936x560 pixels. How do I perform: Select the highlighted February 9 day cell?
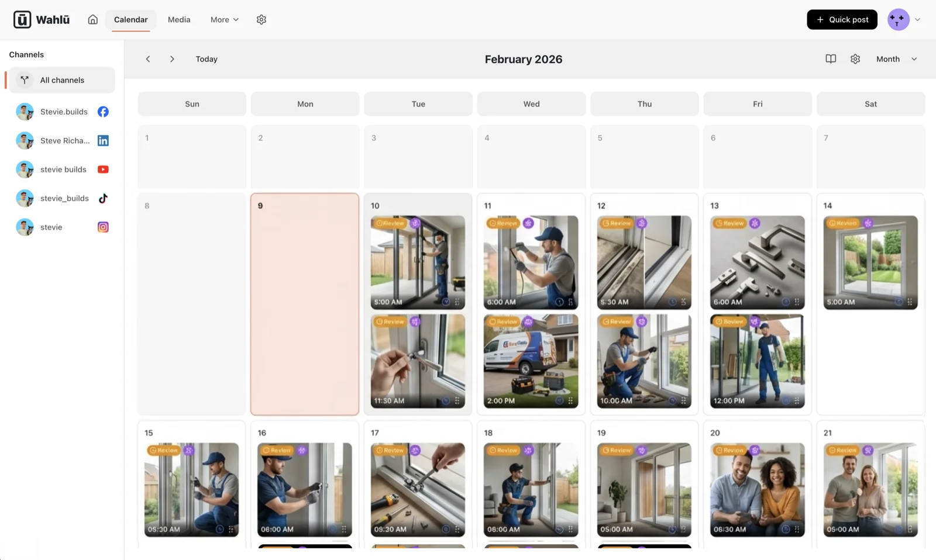304,304
